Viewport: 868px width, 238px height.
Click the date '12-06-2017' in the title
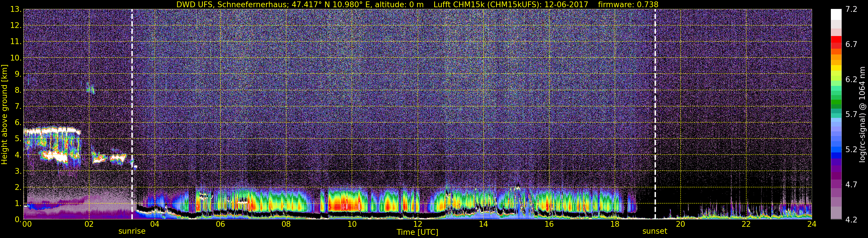pyautogui.click(x=566, y=4)
